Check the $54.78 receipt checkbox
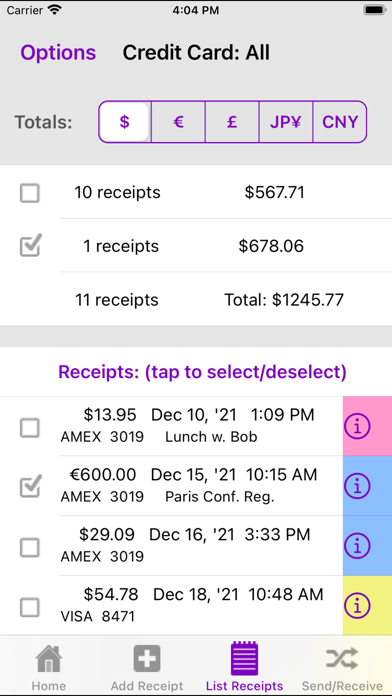Screen dimensions: 392x696 point(30,607)
